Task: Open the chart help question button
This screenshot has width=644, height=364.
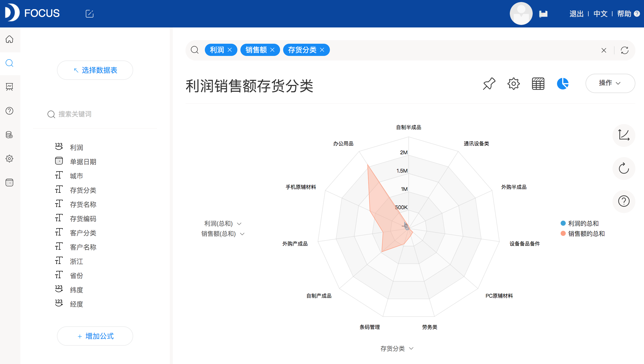Action: tap(624, 201)
